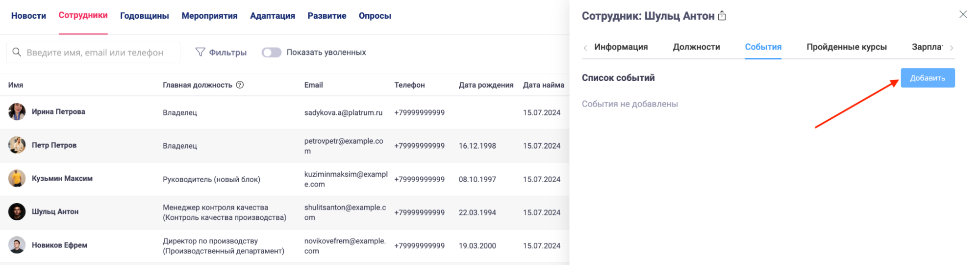Click Руководитель (новый блок) position
This screenshot has width=980, height=265.
(211, 180)
